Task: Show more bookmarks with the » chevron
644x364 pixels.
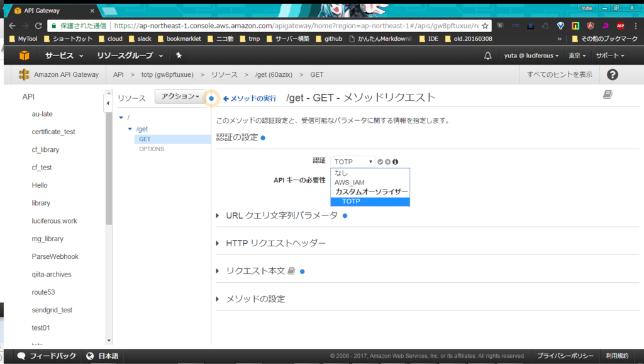Action: point(559,38)
